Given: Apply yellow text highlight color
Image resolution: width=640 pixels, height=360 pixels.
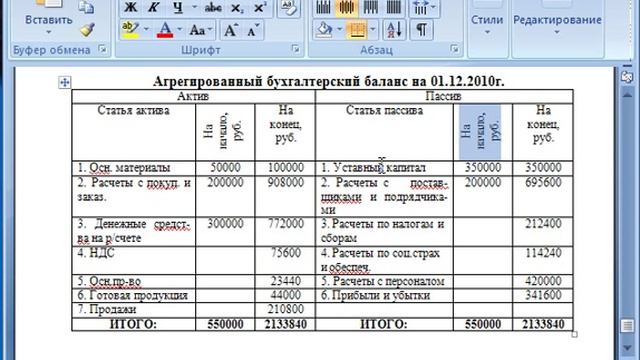Looking at the screenshot, I should coord(131,30).
